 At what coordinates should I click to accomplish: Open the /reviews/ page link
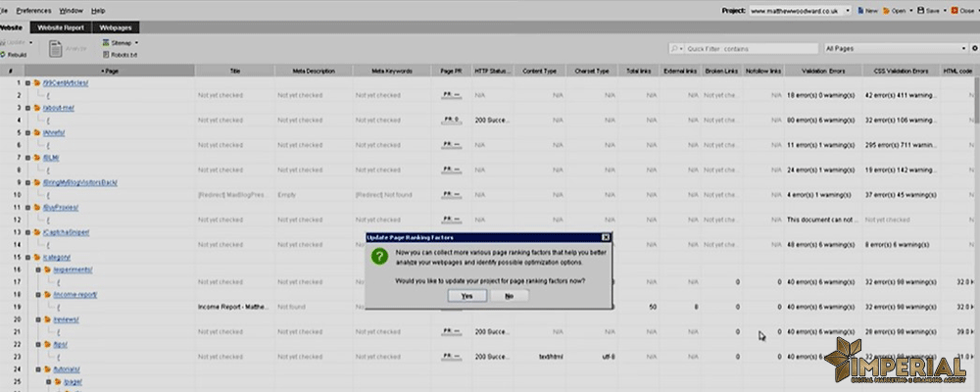67,319
